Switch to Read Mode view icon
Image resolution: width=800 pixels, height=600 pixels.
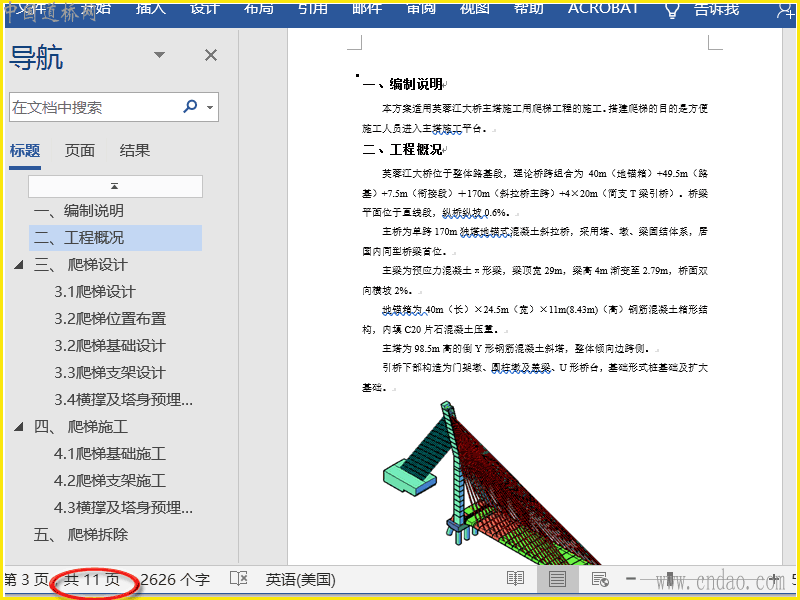click(515, 579)
